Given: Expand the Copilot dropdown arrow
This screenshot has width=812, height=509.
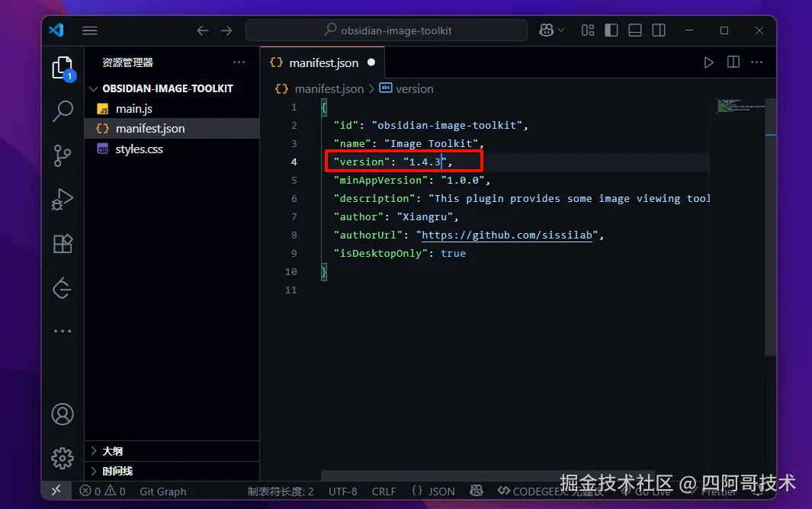Looking at the screenshot, I should pos(561,30).
